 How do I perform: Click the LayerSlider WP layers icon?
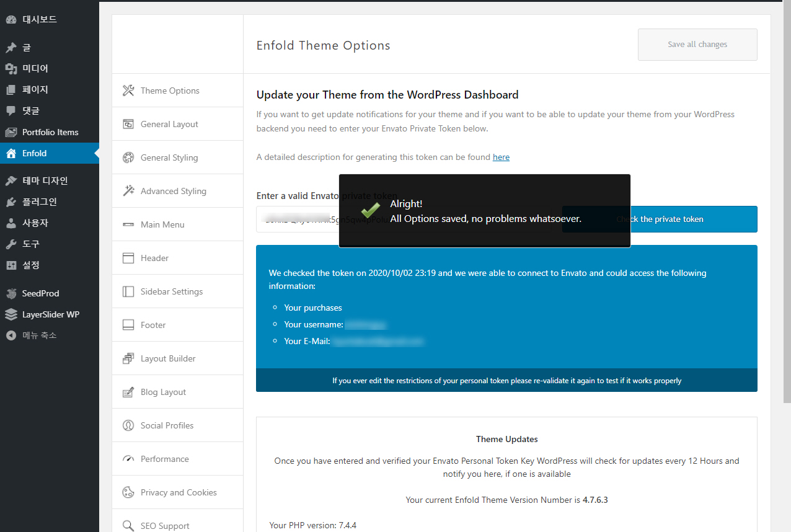11,314
